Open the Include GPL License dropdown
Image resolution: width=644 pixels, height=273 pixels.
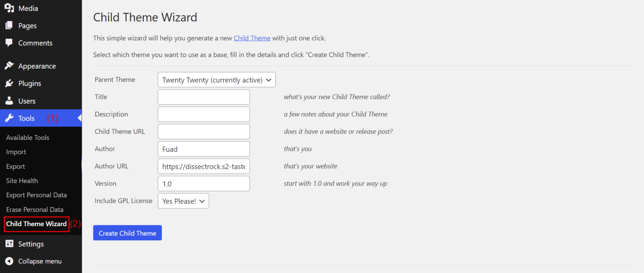click(183, 201)
